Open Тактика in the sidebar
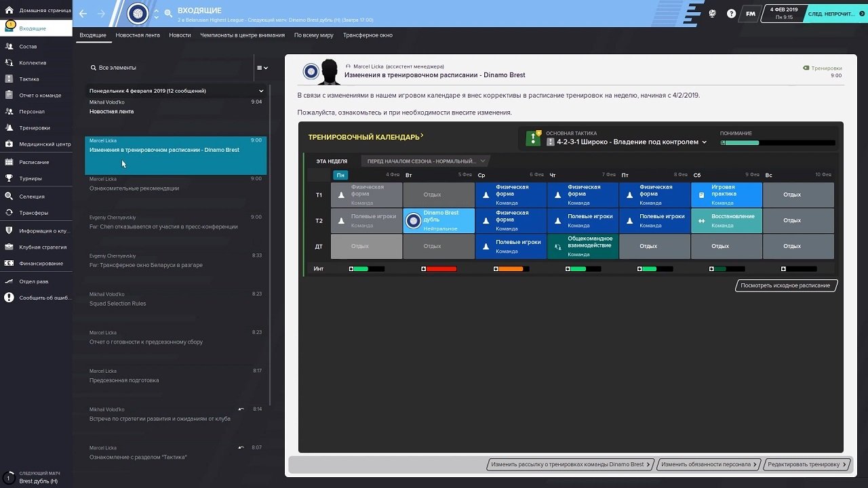This screenshot has height=488, width=868. point(29,79)
